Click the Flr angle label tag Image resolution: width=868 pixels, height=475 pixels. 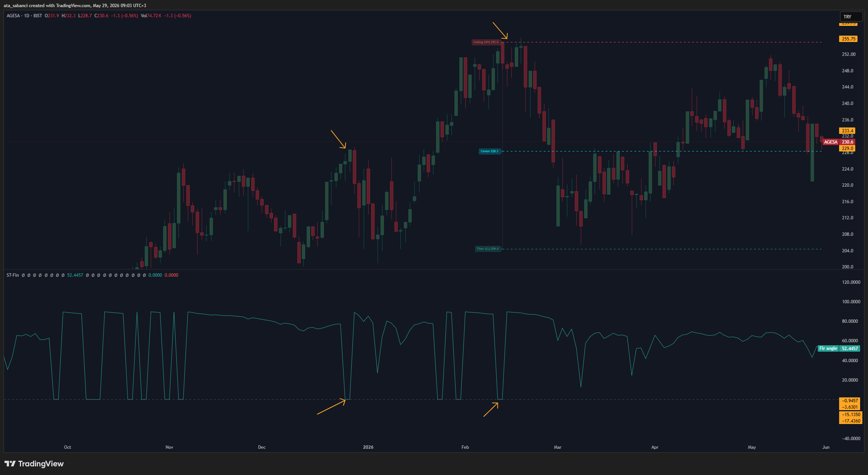coord(828,348)
